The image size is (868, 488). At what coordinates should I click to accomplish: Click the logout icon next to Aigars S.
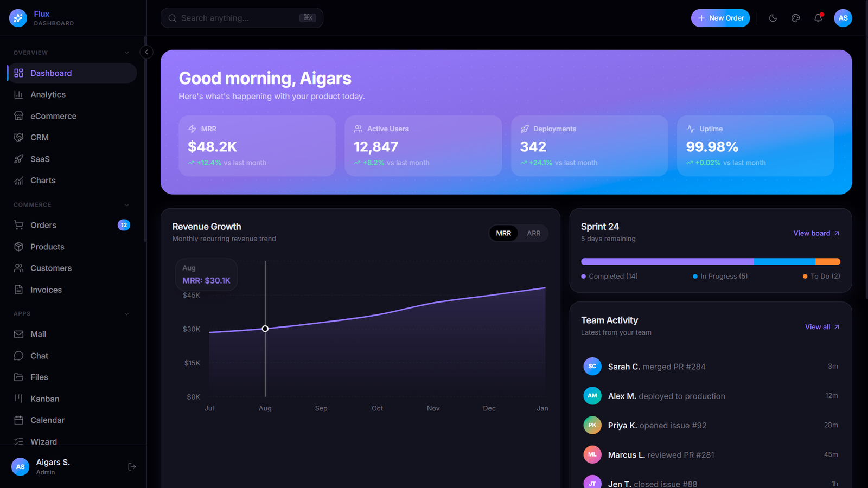[x=132, y=467]
